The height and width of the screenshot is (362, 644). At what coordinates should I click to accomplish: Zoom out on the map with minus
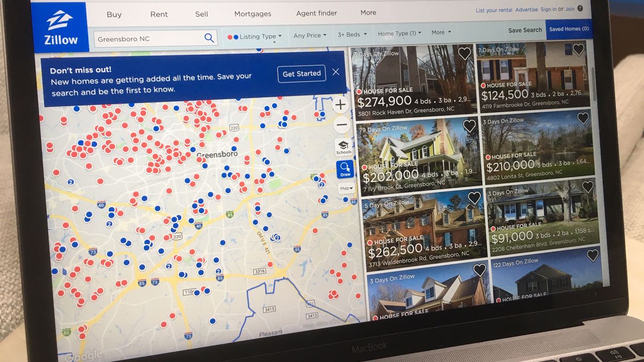[x=341, y=125]
